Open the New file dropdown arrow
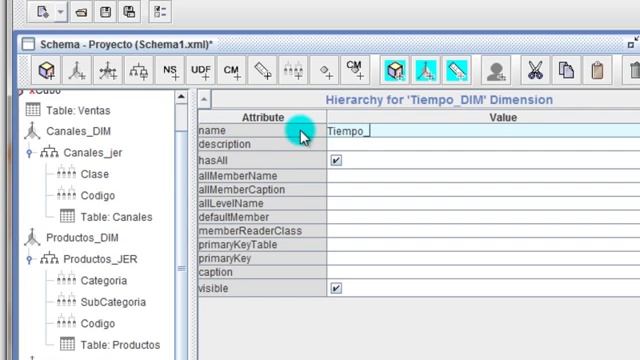This screenshot has width=640, height=360. [60, 12]
